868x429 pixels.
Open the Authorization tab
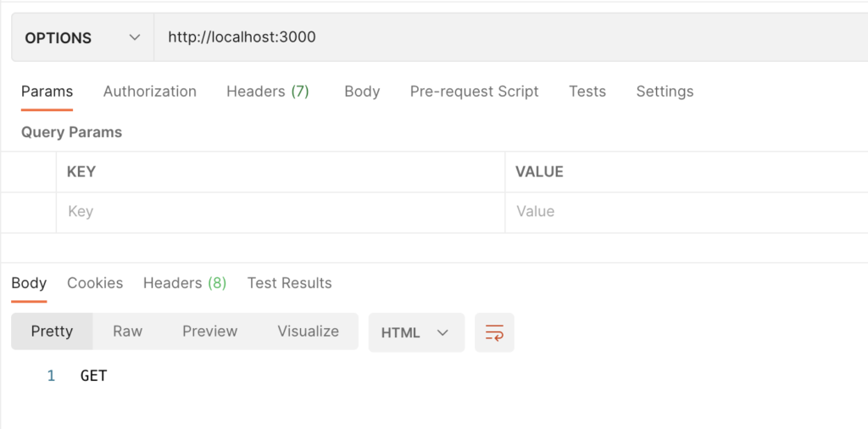click(149, 92)
